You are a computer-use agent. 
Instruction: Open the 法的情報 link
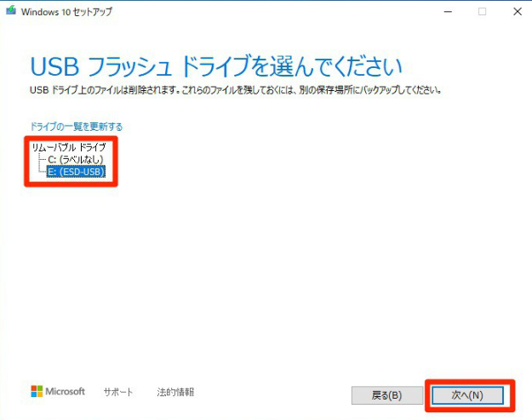coord(175,392)
